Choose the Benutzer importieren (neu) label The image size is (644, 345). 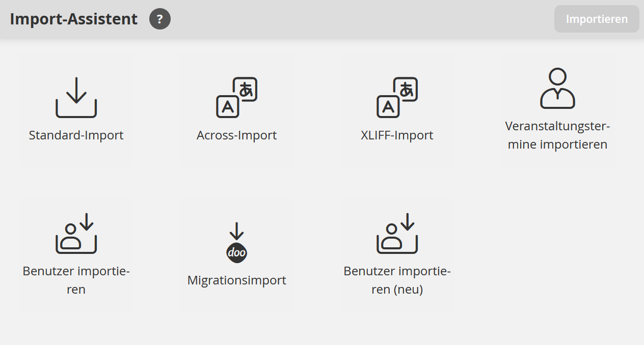[397, 280]
